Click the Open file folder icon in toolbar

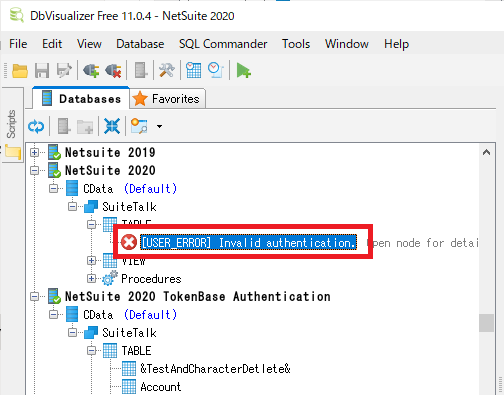(x=20, y=71)
